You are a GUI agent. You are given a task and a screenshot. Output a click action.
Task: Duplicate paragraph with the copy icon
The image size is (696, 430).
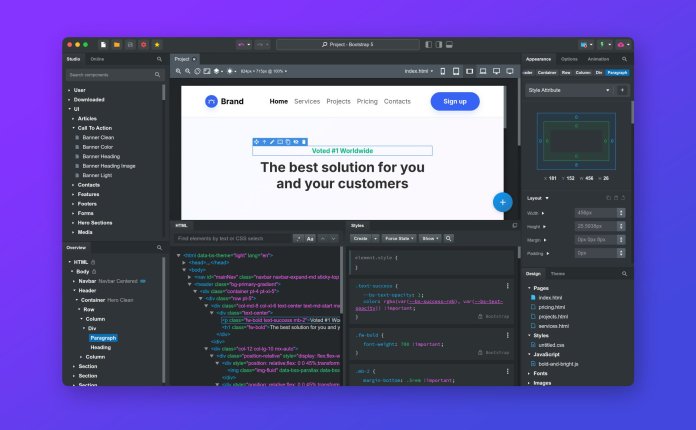[288, 142]
